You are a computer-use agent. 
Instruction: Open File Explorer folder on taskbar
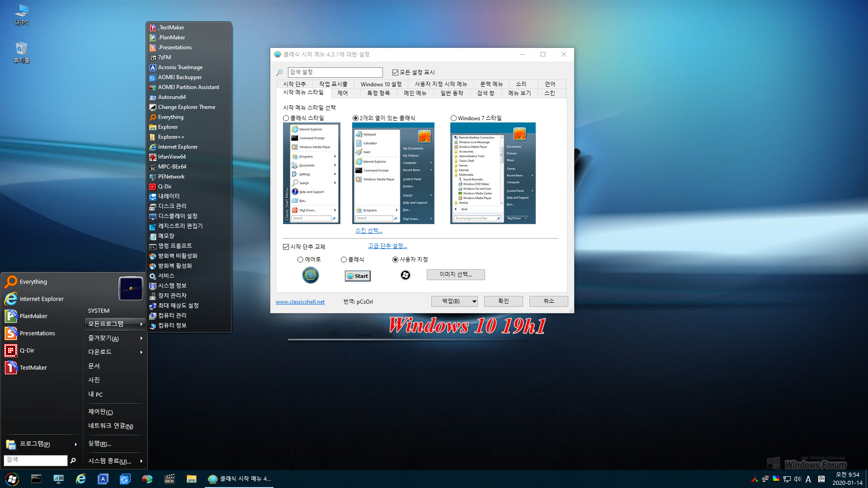pyautogui.click(x=192, y=479)
